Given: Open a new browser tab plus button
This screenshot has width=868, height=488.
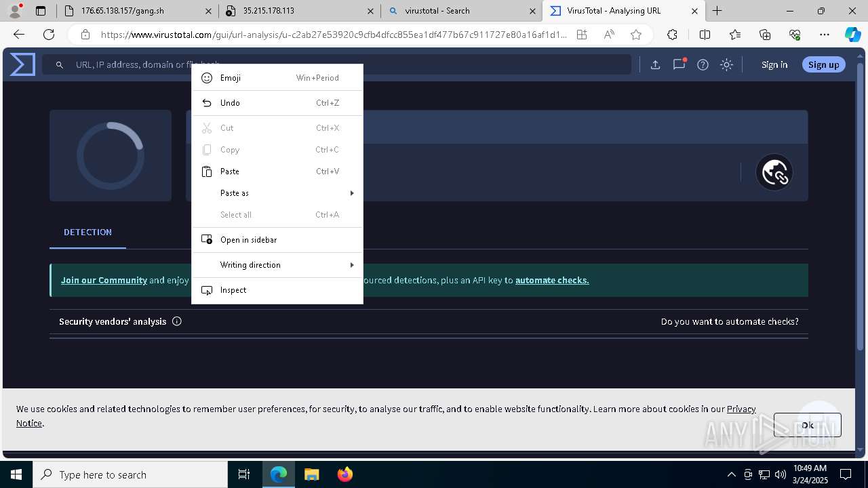Looking at the screenshot, I should click(717, 11).
